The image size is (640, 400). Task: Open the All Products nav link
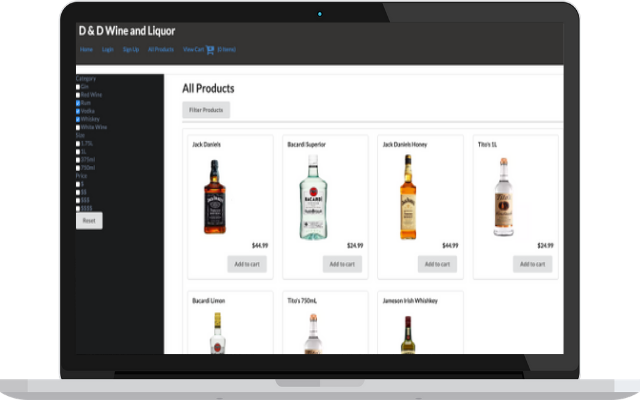[161, 49]
